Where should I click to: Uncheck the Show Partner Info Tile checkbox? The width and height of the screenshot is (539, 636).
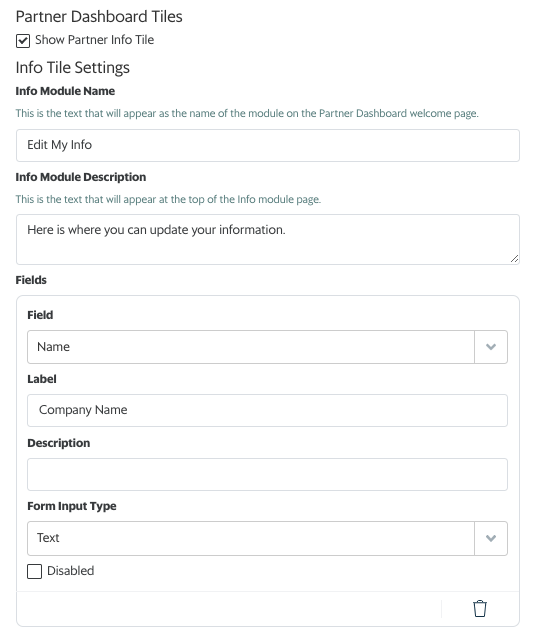coord(23,41)
